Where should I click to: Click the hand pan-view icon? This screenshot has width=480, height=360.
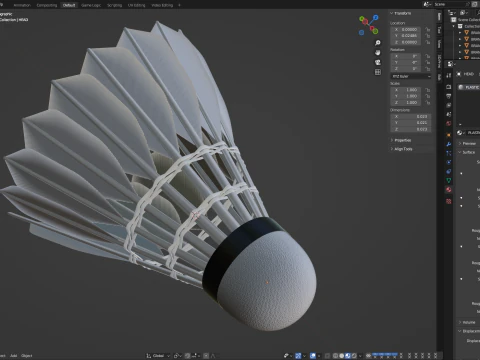point(378,52)
